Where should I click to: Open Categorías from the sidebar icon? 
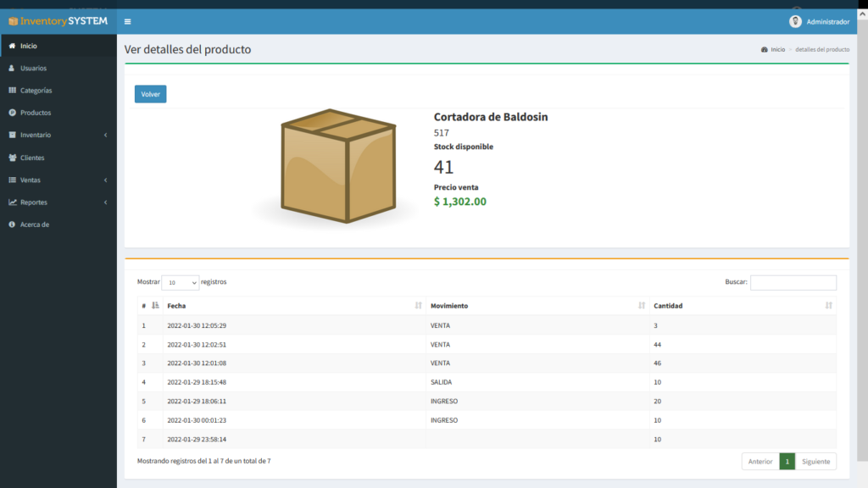(x=13, y=90)
